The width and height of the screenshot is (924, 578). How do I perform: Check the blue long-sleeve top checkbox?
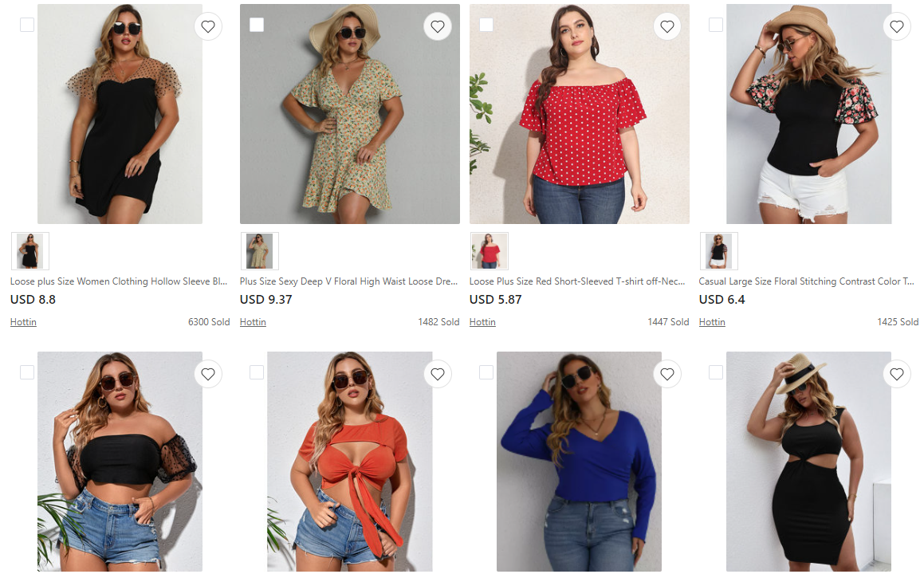pyautogui.click(x=486, y=372)
